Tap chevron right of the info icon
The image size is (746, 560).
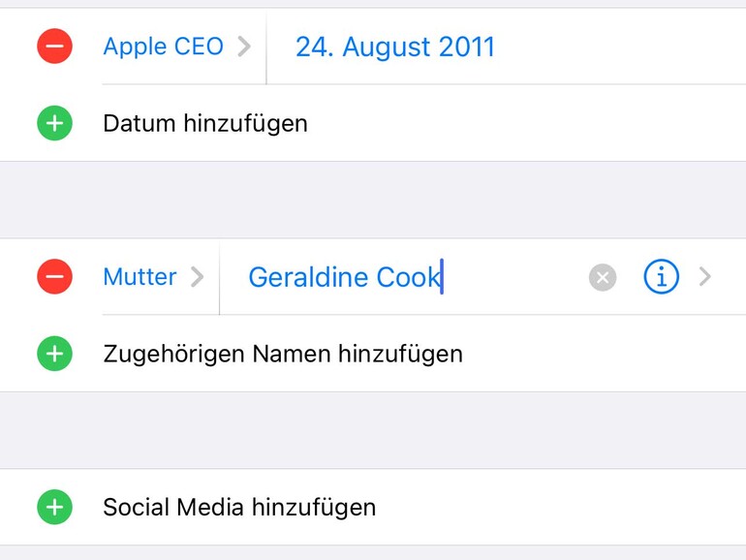[705, 277]
